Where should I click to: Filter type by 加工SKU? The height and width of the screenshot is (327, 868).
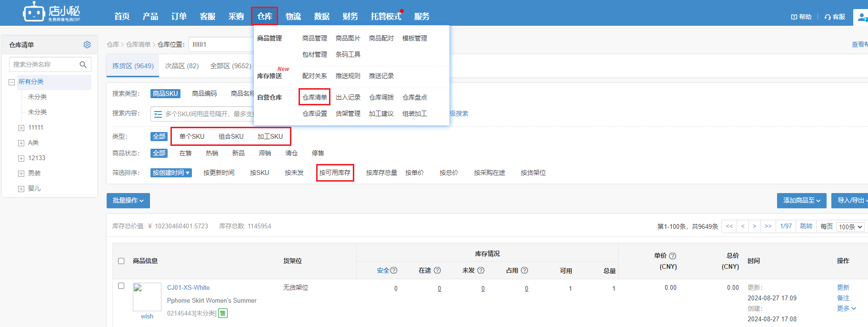point(270,136)
